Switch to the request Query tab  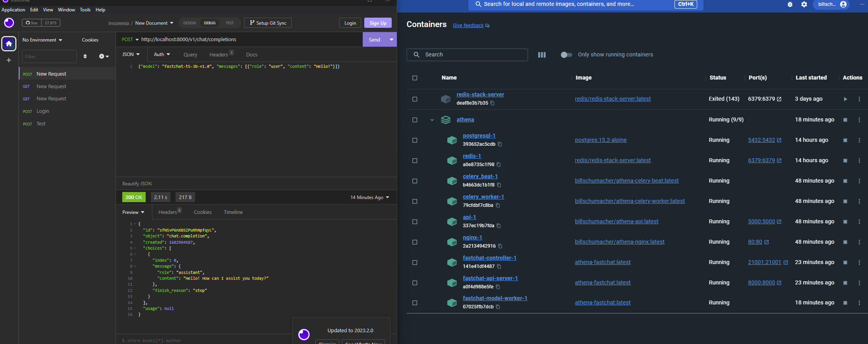pos(190,55)
